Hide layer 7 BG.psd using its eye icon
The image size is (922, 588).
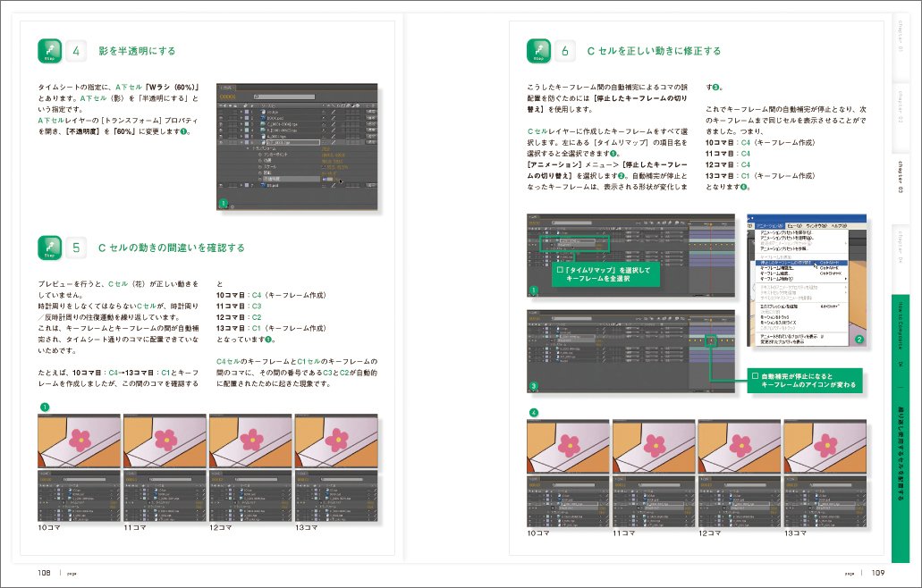(x=221, y=185)
